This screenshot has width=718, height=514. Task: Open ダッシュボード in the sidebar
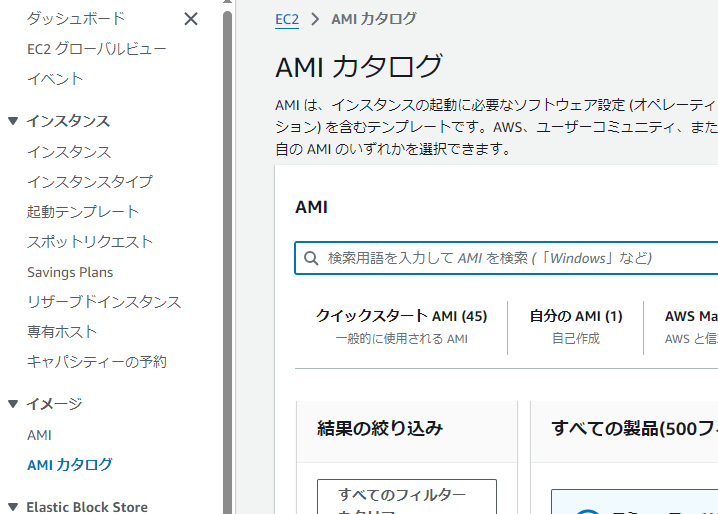76,18
